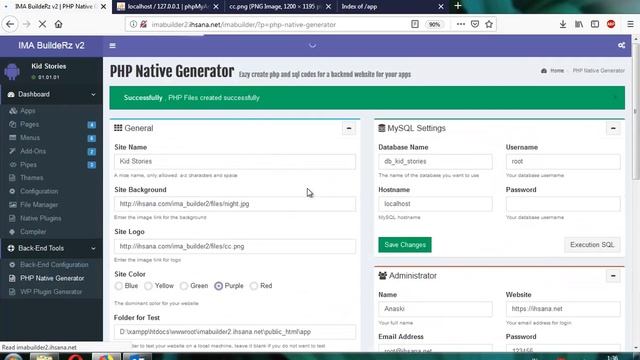The image size is (640, 360).
Task: Close the IMA BuildeRz v2 tab
Action: point(103,7)
